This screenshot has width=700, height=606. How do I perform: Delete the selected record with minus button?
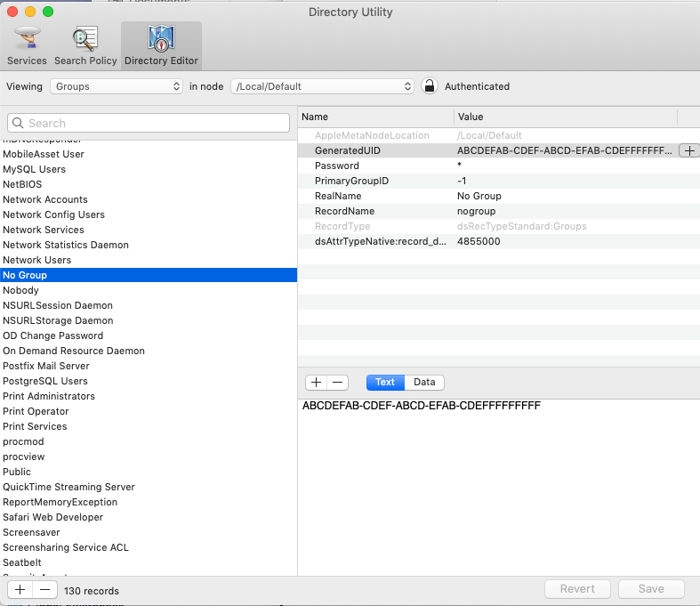pos(44,590)
